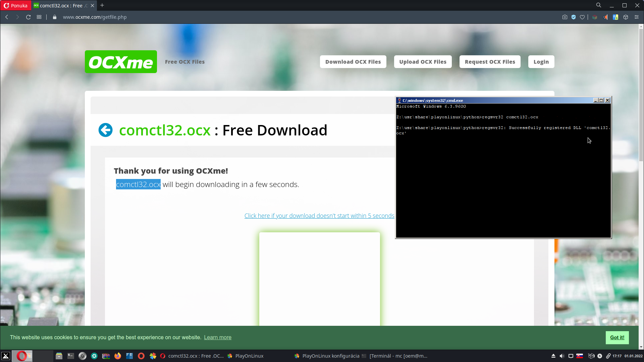Viewport: 644px width, 362px height.
Task: Open Opera Easy Setup sliders icon
Action: point(636,17)
